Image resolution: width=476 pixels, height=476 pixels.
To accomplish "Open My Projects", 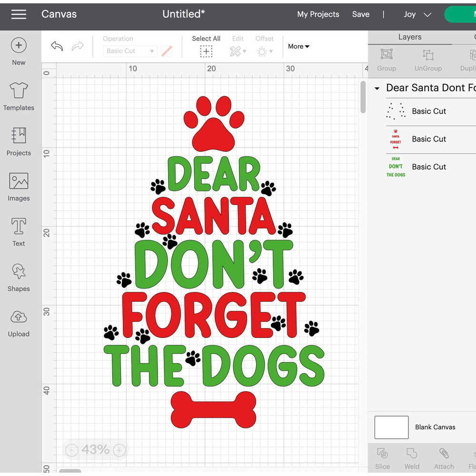I will 318,14.
